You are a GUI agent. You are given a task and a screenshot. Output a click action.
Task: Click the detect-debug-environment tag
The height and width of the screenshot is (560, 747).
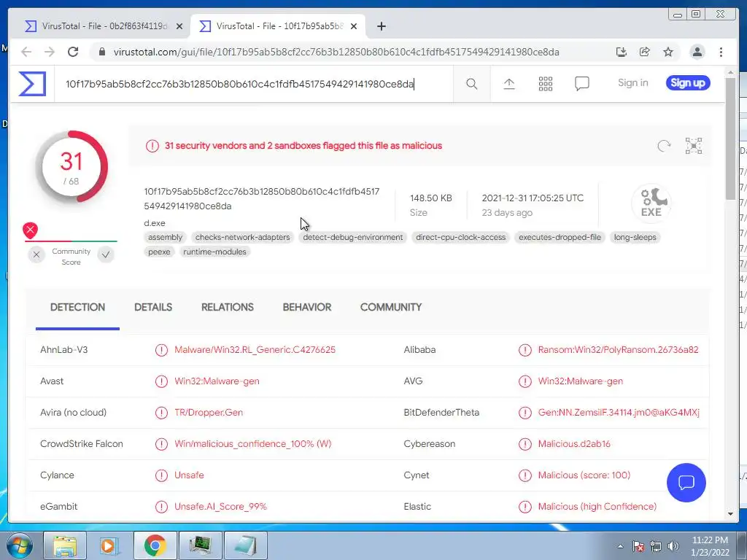tap(352, 237)
